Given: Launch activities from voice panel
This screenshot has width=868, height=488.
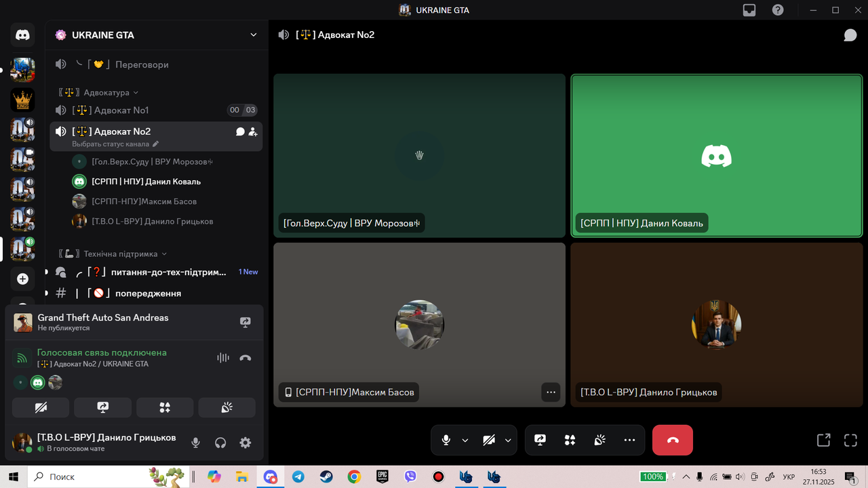Looking at the screenshot, I should coord(165,407).
